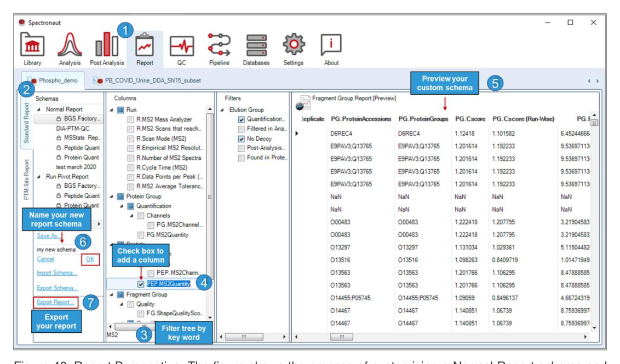This screenshot has height=364, width=620.
Task: Confirm schema name with OK
Action: [90, 259]
